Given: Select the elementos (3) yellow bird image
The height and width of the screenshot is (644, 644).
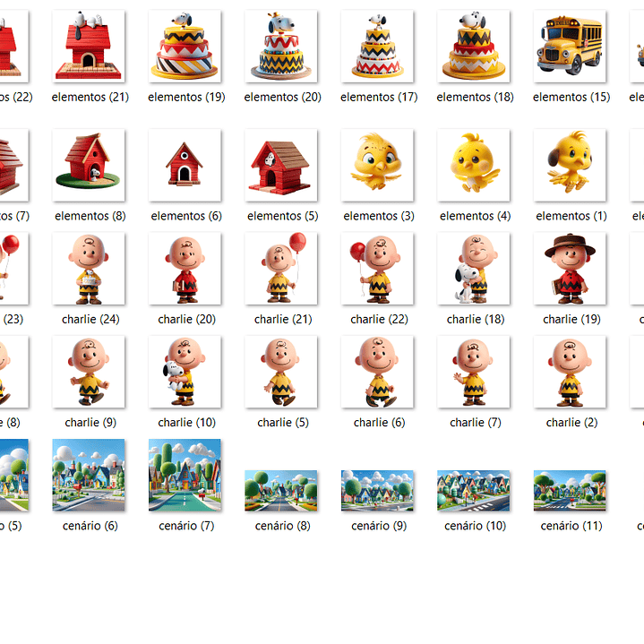Looking at the screenshot, I should coord(377,166).
